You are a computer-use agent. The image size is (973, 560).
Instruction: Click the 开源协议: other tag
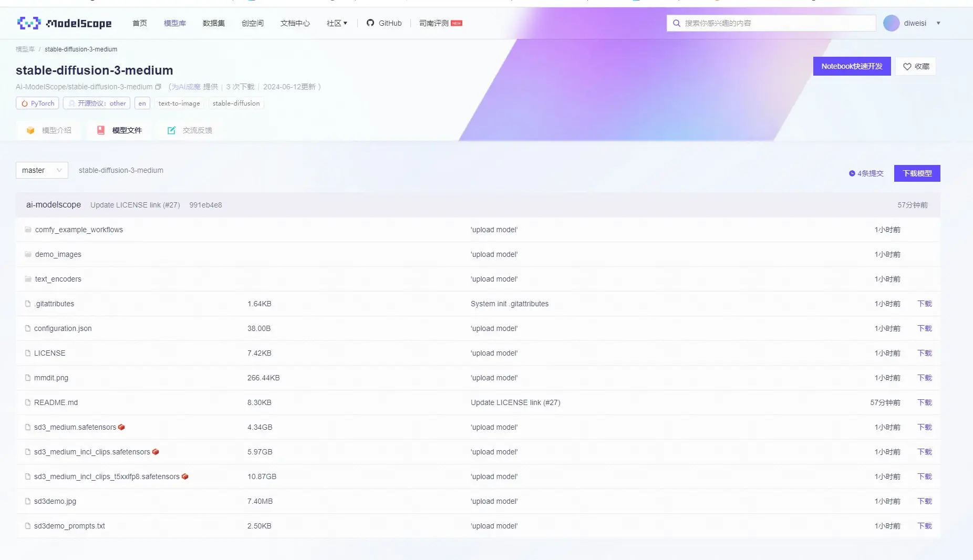(x=97, y=103)
